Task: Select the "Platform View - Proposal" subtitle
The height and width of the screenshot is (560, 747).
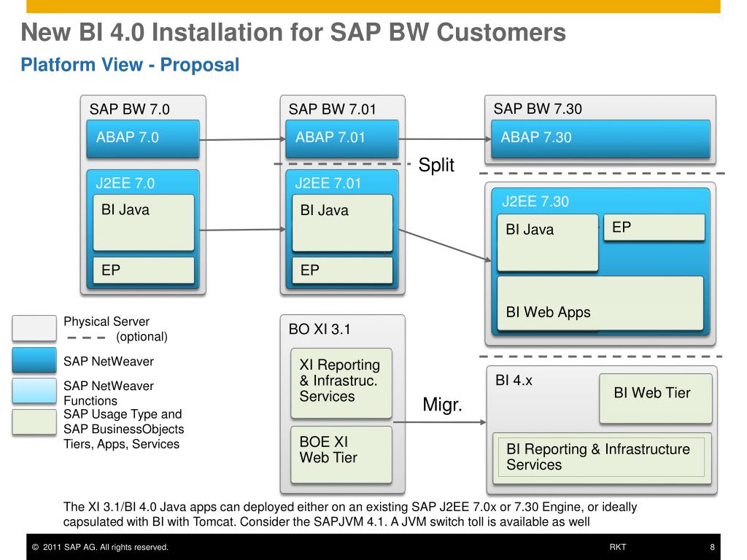Action: tap(130, 65)
